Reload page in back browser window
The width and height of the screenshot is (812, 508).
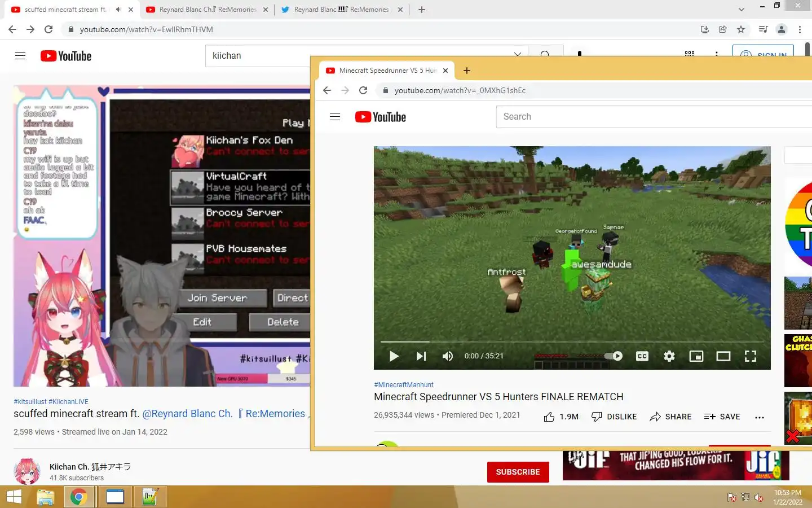point(48,29)
